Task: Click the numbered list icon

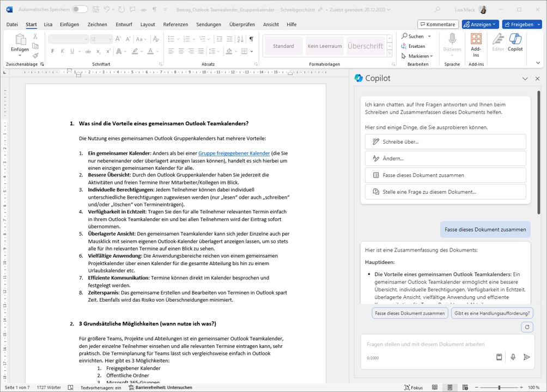Action: point(187,39)
